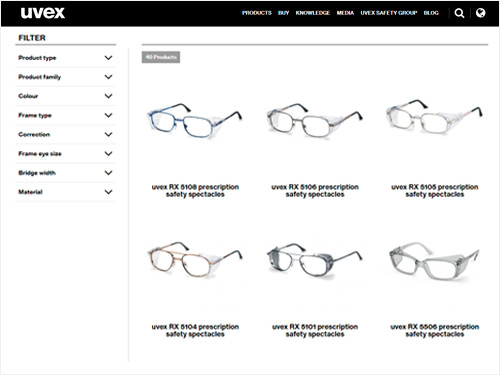Image resolution: width=500 pixels, height=375 pixels.
Task: Follow the uvex RX 5108 prescription spectacles link
Action: point(195,191)
